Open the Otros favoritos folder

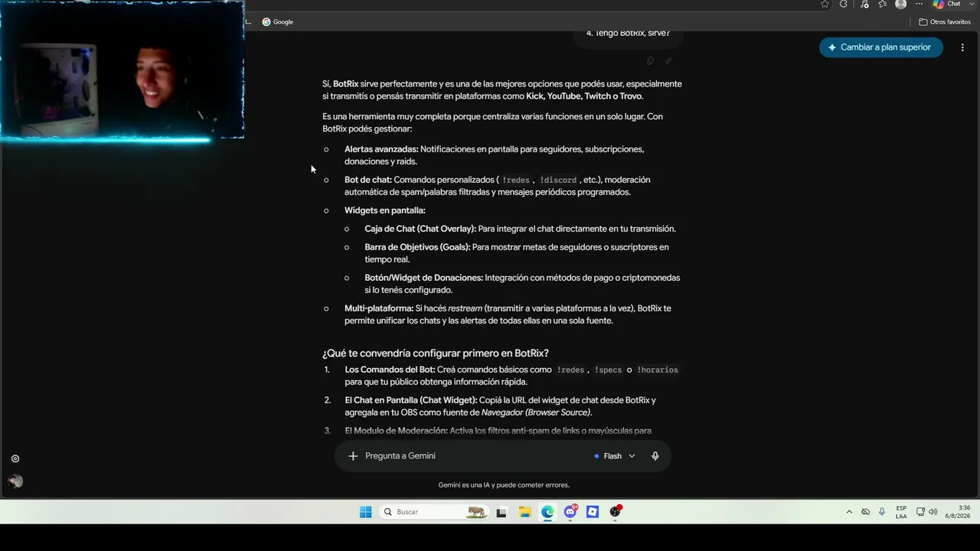click(x=945, y=21)
